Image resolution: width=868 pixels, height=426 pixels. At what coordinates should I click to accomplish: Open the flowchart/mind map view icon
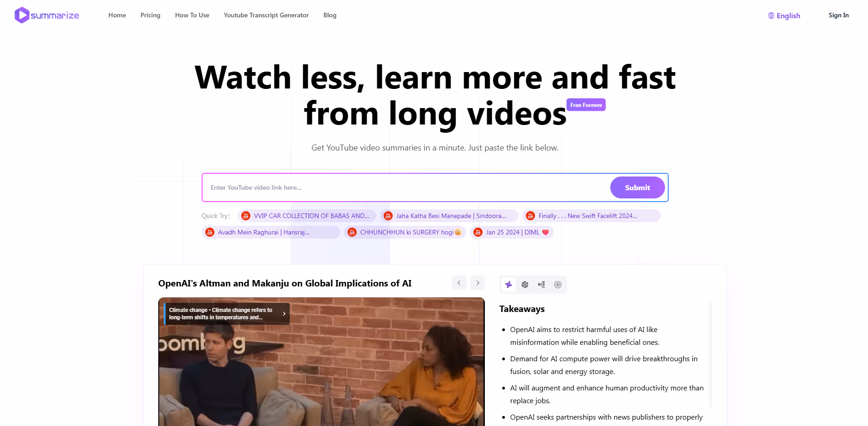pos(541,284)
